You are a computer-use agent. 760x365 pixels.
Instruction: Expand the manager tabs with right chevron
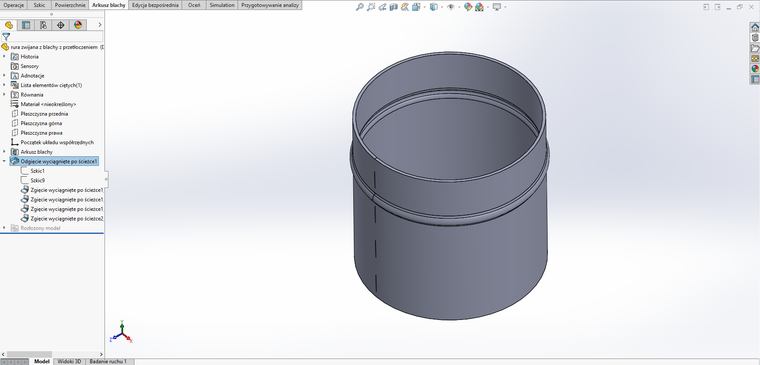(100, 25)
